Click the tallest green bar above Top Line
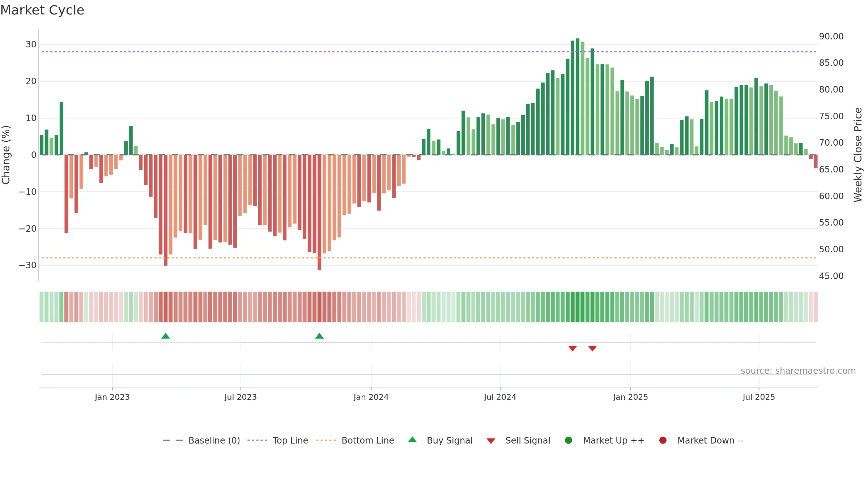Screen dimensions: 868x488 [578, 97]
